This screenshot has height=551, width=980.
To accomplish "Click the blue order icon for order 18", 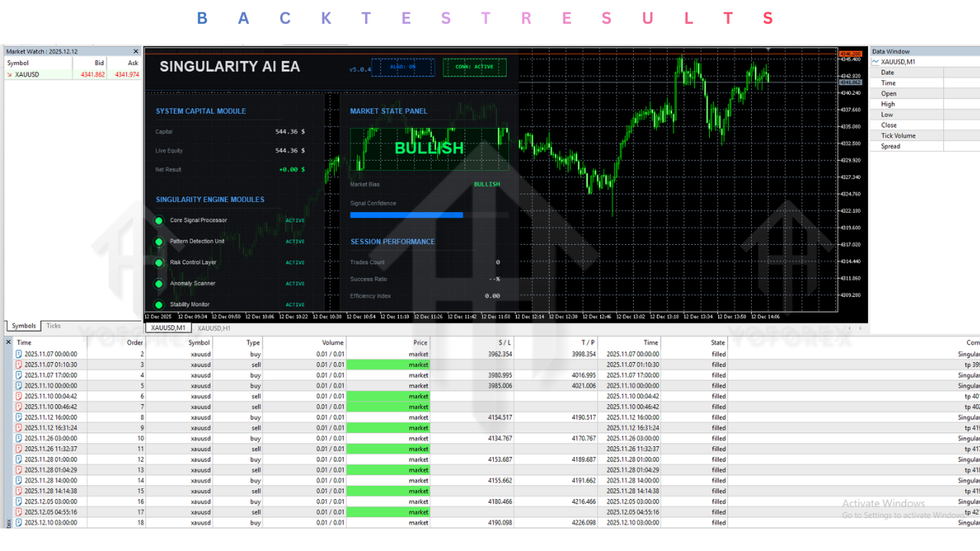I will click(19, 523).
